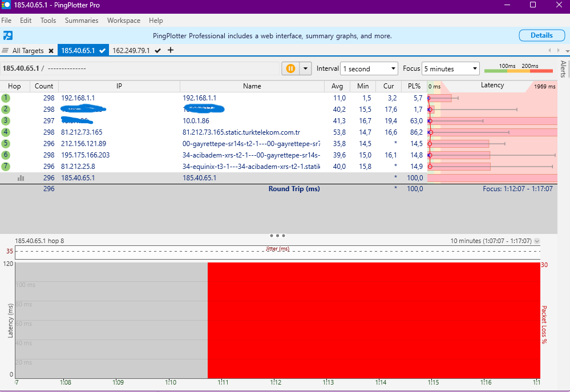Select IP 212.156.121.89 in hop 5
Screen dimensions: 570x392
(84, 143)
